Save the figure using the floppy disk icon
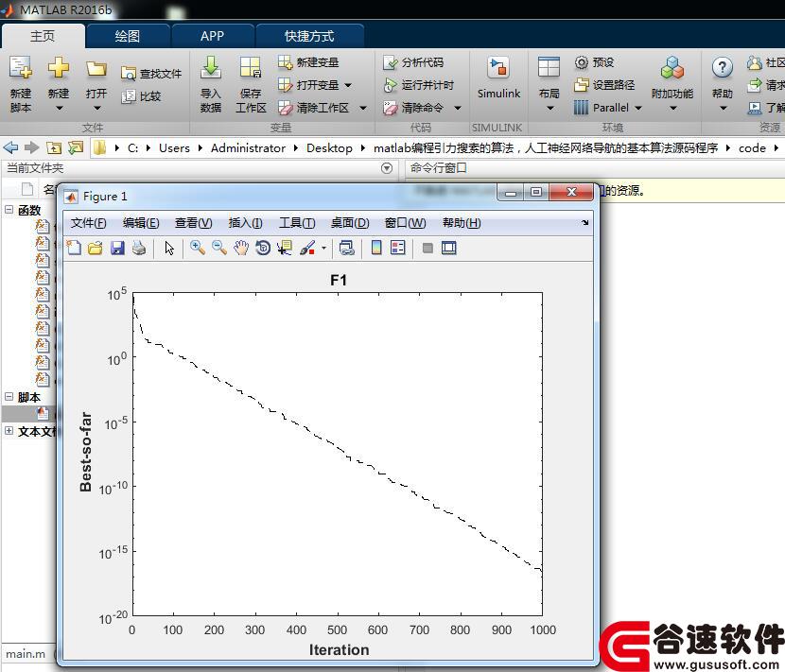Viewport: 785px width, 672px height. coord(117,248)
